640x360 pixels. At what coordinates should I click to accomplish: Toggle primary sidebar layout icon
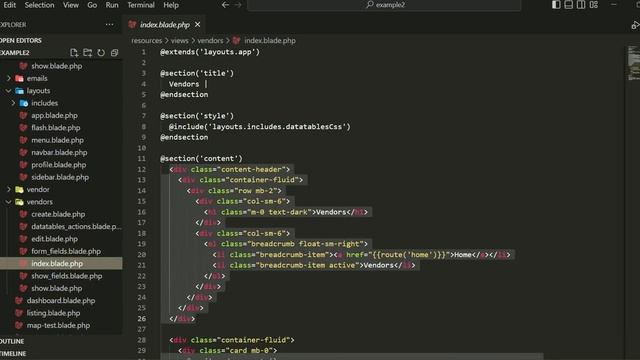click(556, 4)
